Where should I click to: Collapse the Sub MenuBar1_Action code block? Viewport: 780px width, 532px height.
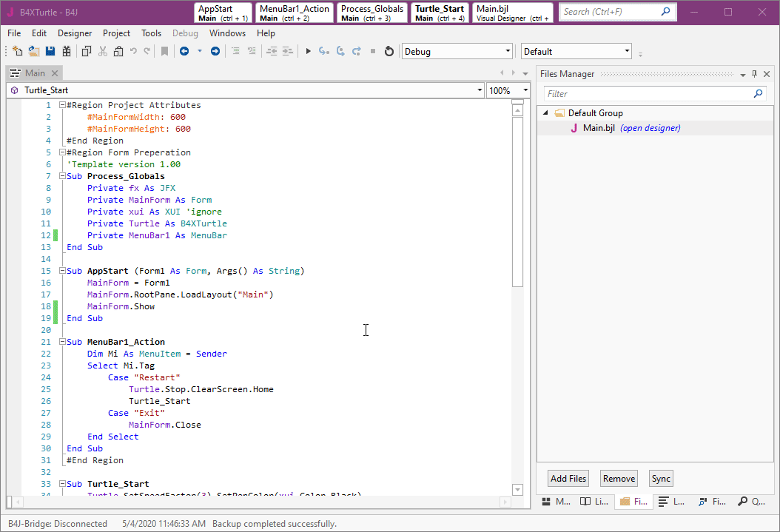point(63,342)
